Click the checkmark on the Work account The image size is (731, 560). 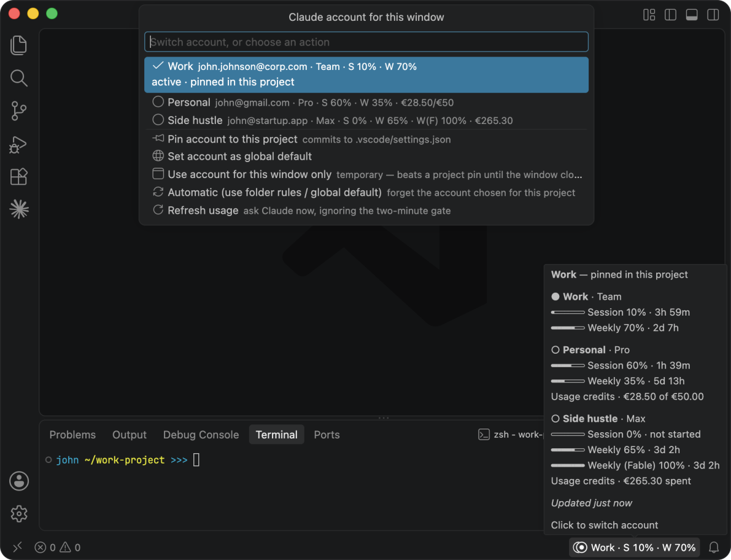click(x=158, y=66)
